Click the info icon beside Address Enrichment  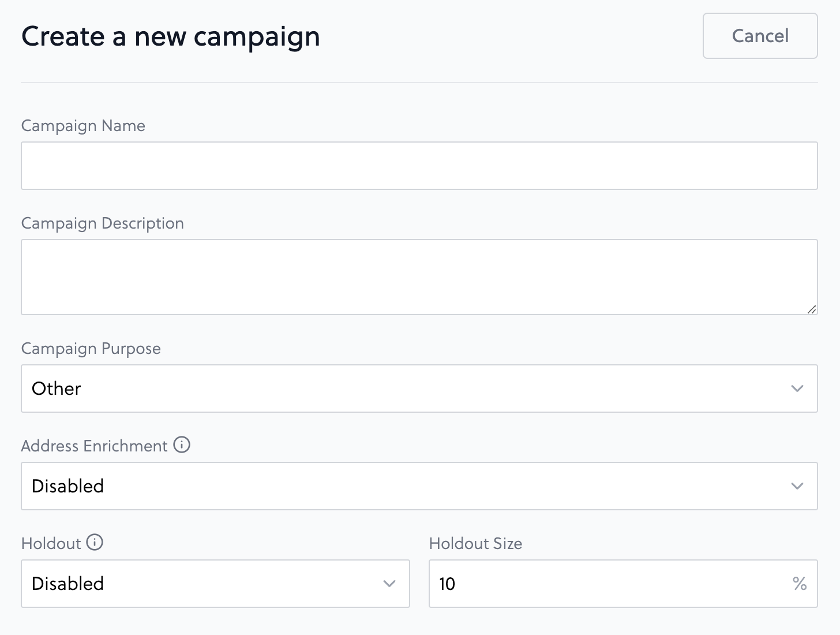point(182,445)
